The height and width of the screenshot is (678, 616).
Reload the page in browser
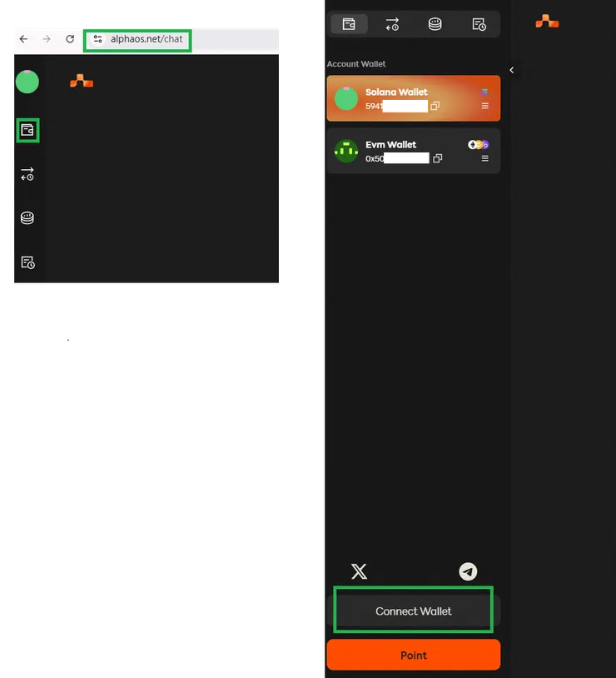tap(70, 39)
